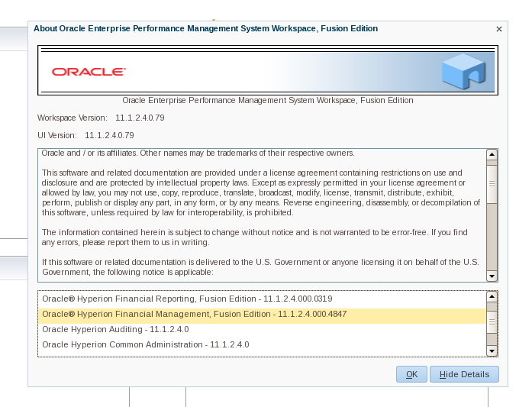
Task: Select Oracle Hyperion Common Administration row
Action: click(x=262, y=344)
